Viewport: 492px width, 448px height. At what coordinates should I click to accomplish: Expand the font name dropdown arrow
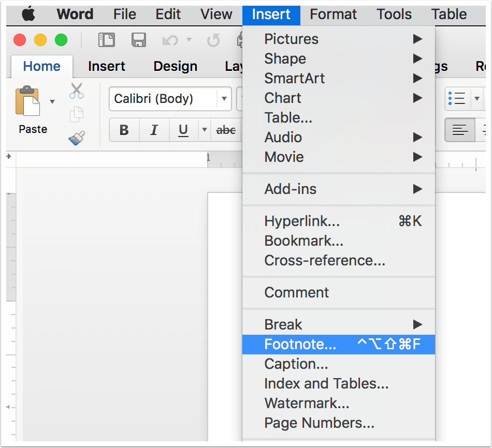click(224, 99)
